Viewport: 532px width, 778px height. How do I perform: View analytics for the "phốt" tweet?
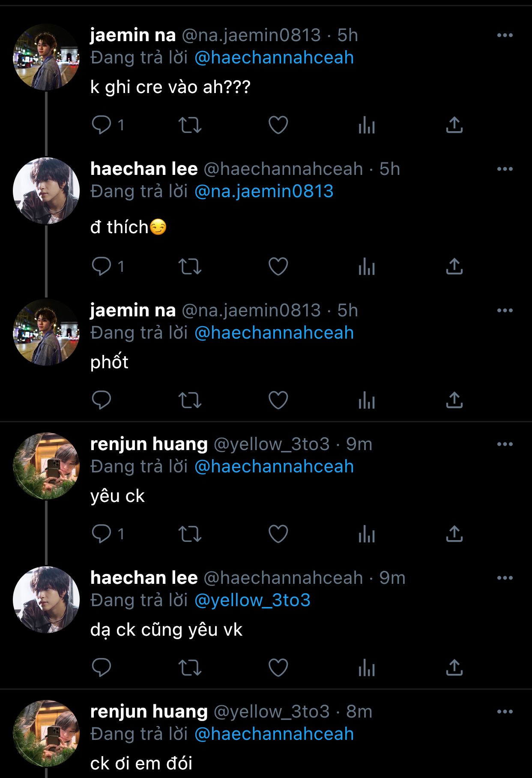click(367, 400)
